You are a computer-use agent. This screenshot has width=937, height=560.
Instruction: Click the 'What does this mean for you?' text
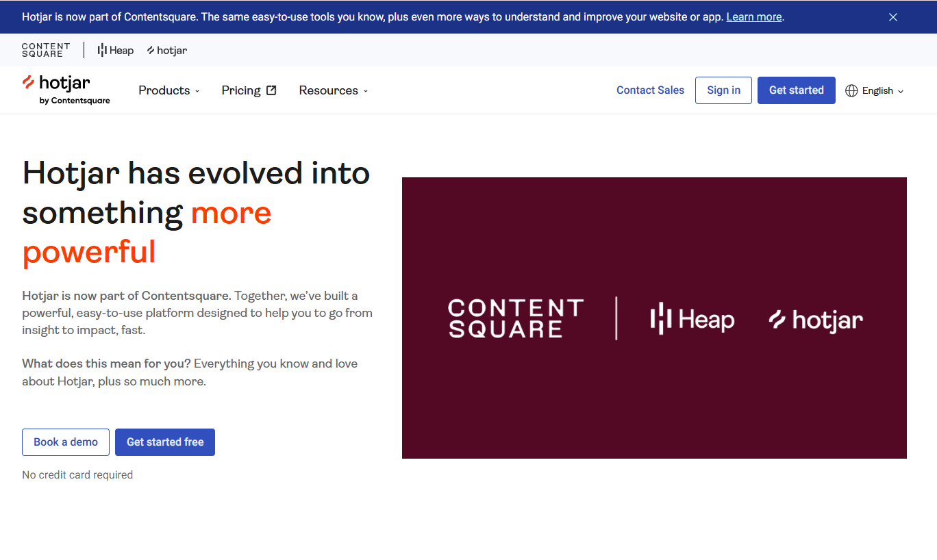(106, 364)
